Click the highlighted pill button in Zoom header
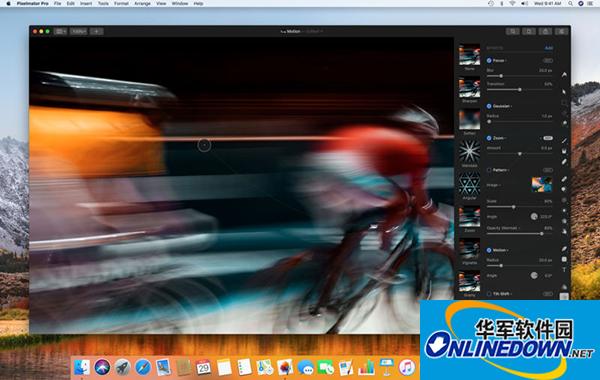This screenshot has height=380, width=600. (x=548, y=138)
